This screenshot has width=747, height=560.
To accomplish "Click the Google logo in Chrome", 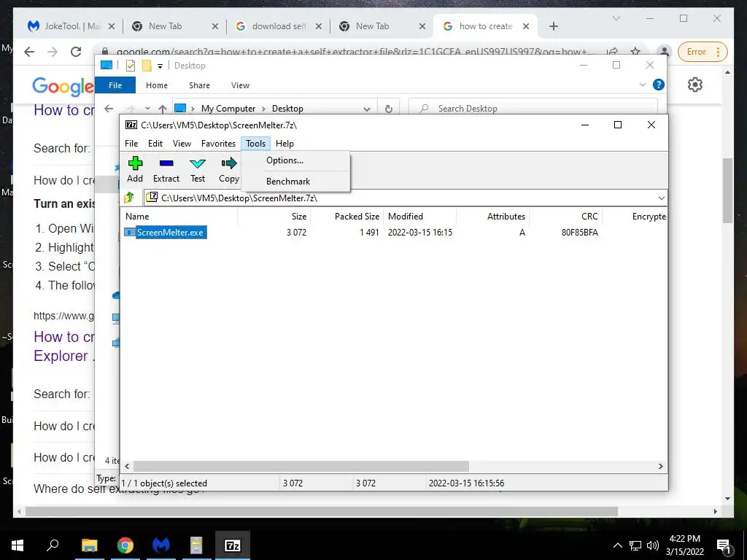I will [x=63, y=86].
